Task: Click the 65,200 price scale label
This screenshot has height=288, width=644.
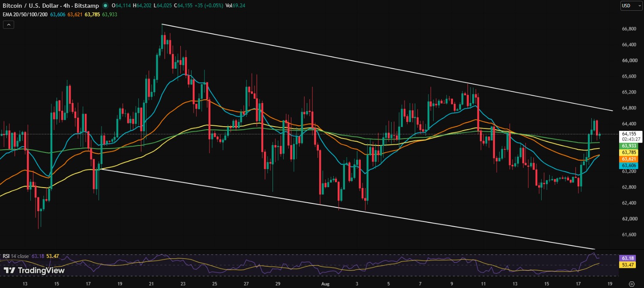Action: point(629,92)
